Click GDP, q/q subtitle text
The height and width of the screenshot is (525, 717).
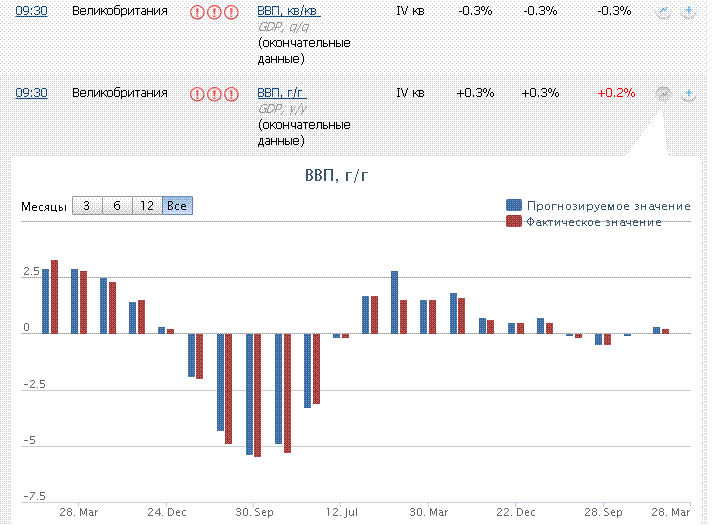pyautogui.click(x=284, y=27)
